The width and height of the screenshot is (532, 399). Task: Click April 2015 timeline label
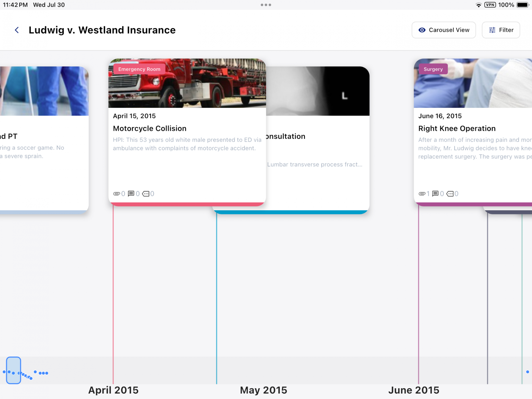tap(113, 390)
